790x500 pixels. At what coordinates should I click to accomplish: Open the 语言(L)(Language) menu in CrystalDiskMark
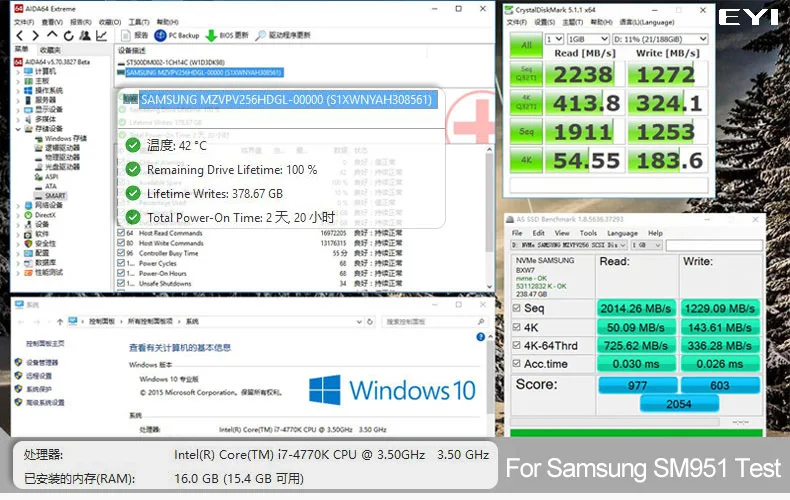(646, 22)
